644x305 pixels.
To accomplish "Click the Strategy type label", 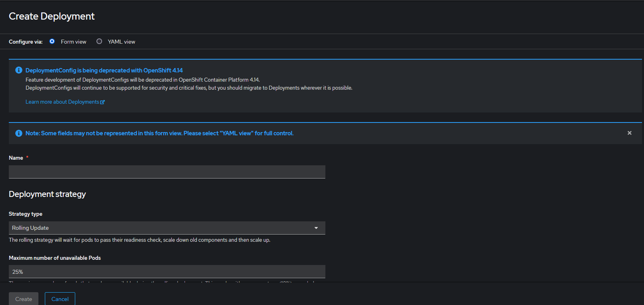I will [26, 214].
